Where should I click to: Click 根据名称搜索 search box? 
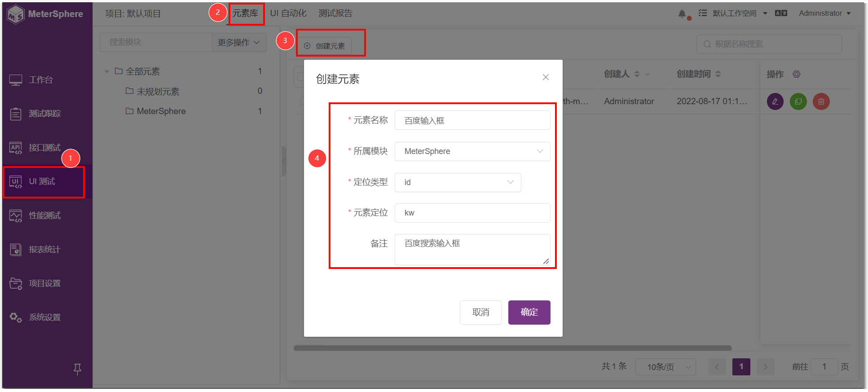point(769,44)
